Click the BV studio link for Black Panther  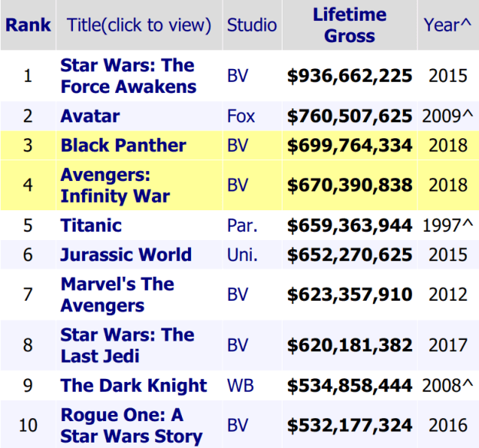(x=238, y=146)
